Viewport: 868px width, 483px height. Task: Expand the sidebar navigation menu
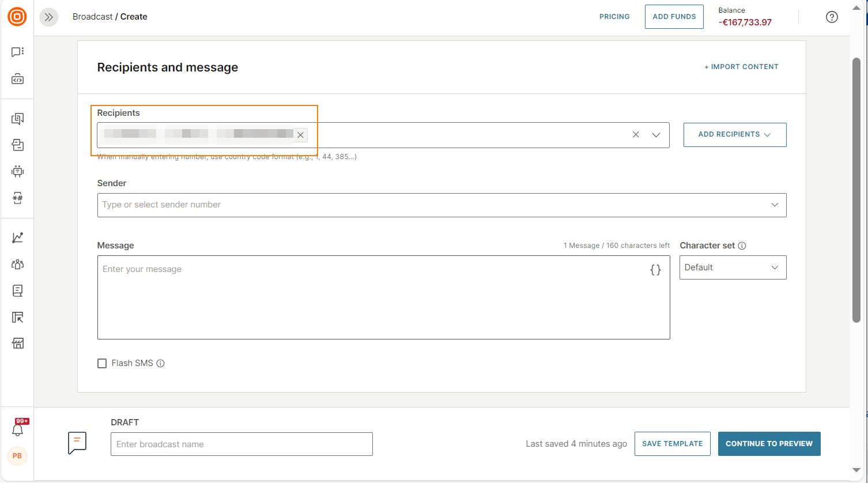click(49, 17)
